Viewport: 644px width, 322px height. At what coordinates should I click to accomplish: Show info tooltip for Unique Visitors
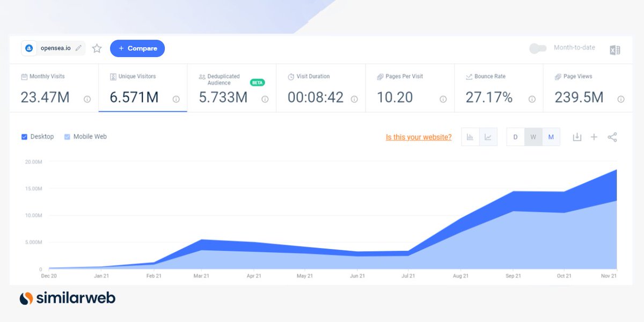[x=175, y=99]
